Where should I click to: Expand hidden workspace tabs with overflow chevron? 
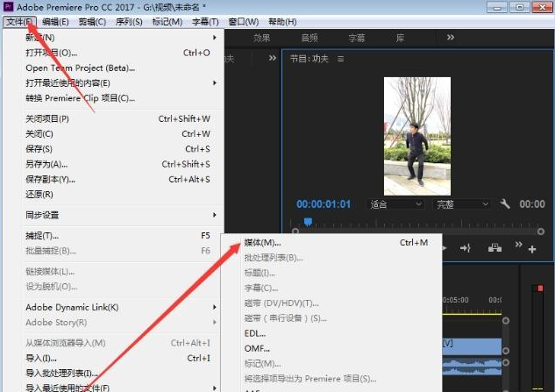tap(451, 38)
